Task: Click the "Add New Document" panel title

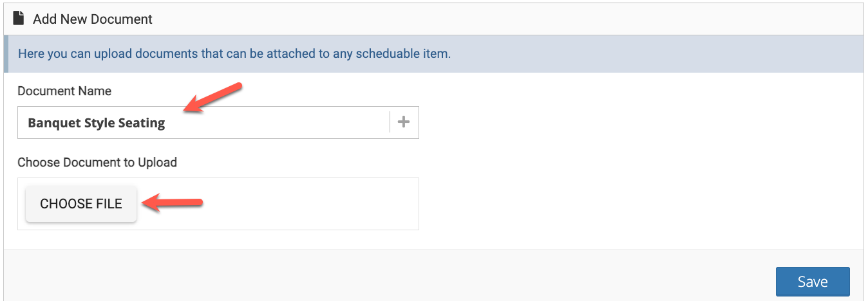Action: [93, 19]
